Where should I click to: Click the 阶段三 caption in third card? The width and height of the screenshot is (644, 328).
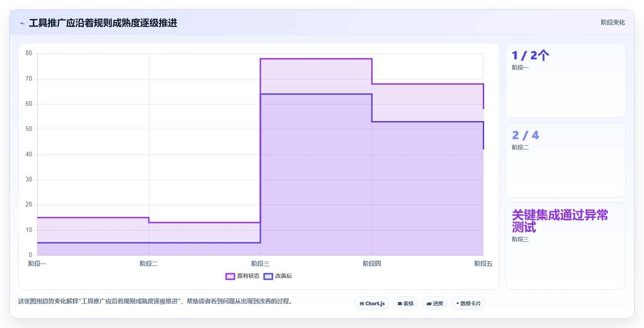click(x=520, y=239)
